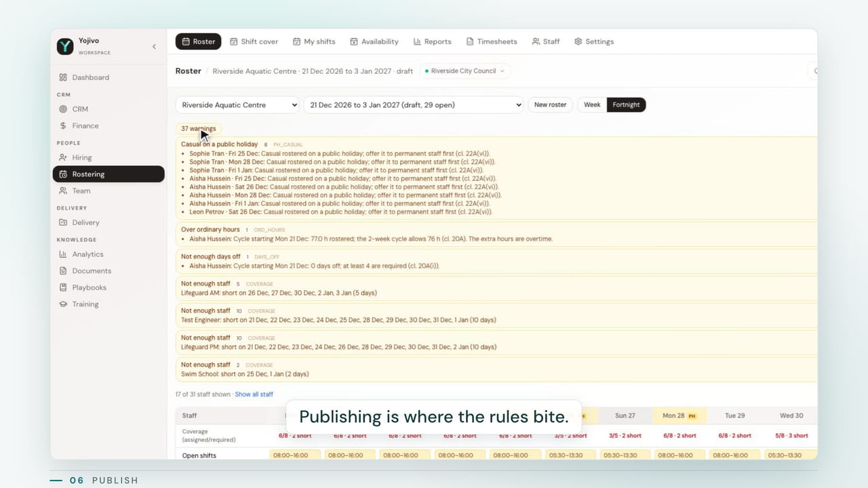The height and width of the screenshot is (488, 868).
Task: Select Rostering in the sidebar
Action: (x=108, y=174)
